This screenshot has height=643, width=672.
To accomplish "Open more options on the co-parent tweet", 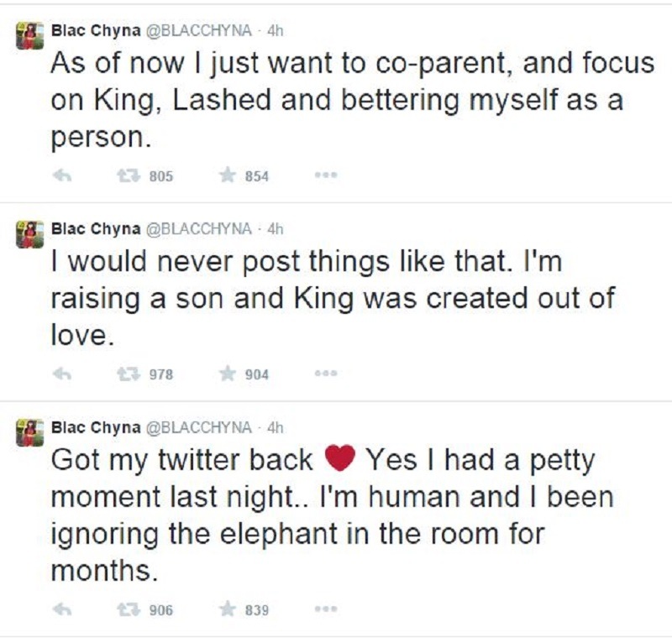I will coord(326,175).
